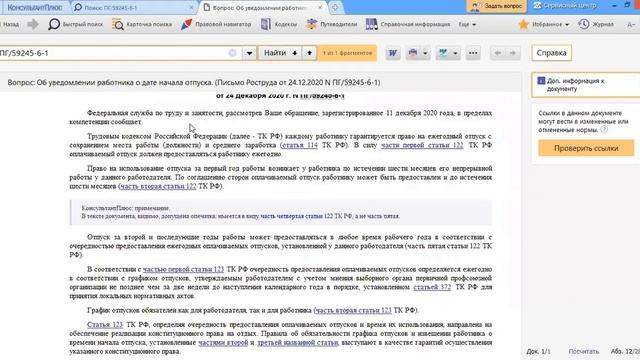Open the Журнал history
Image resolution: width=640 pixels, height=360 pixels.
point(596,24)
